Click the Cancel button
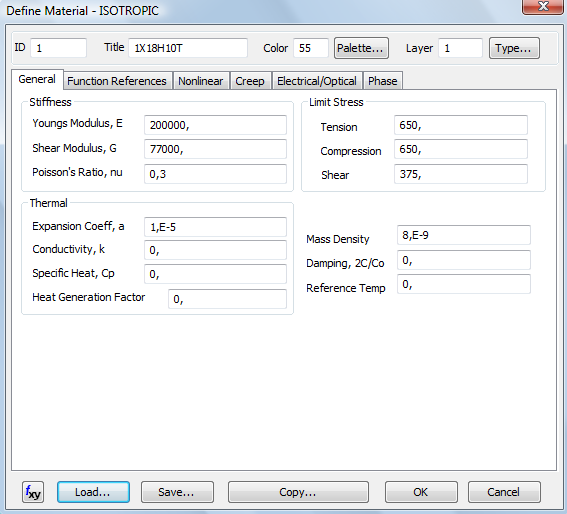 point(504,492)
